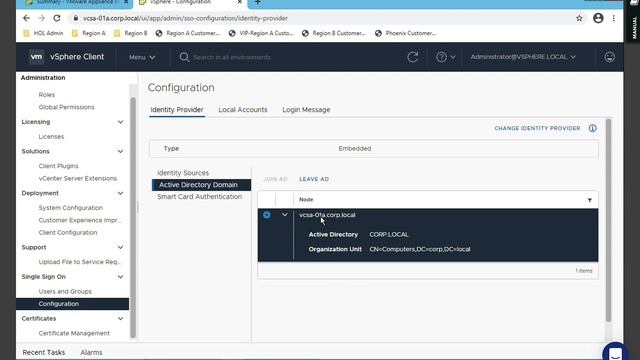
Task: Open Global Permissions in the sidebar
Action: point(67,107)
